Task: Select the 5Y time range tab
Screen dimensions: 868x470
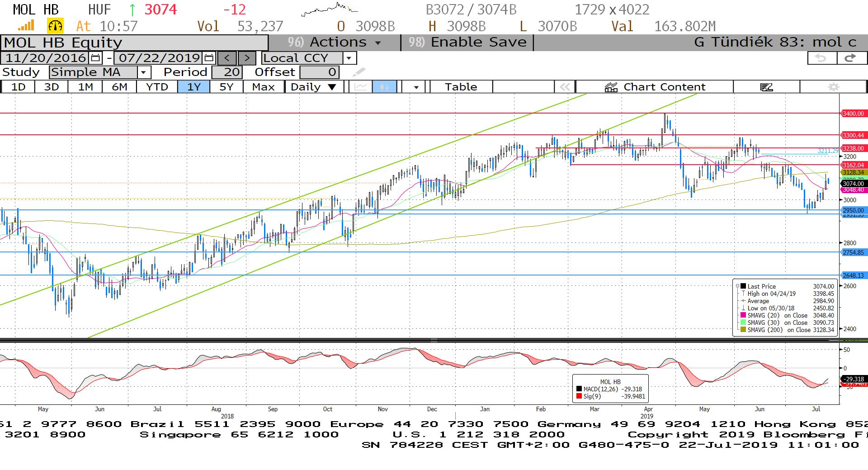Action: tap(226, 87)
